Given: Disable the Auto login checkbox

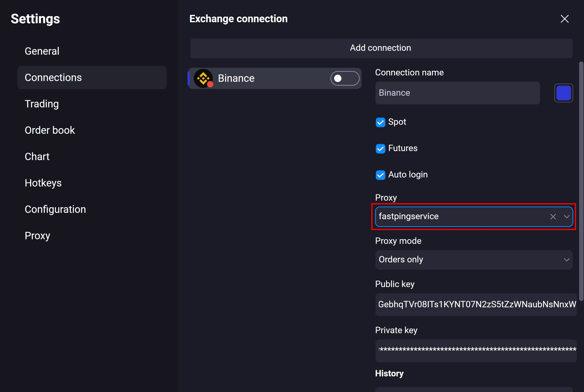Looking at the screenshot, I should pos(380,175).
